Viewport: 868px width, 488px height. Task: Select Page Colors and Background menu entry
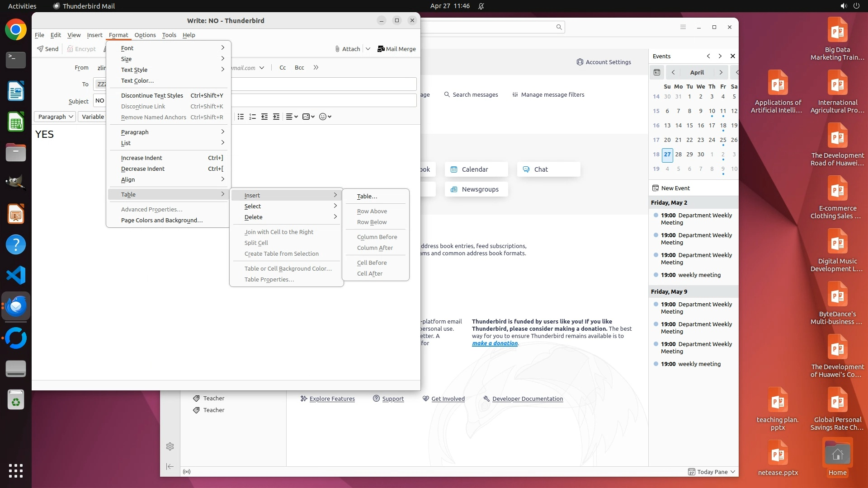click(x=161, y=220)
